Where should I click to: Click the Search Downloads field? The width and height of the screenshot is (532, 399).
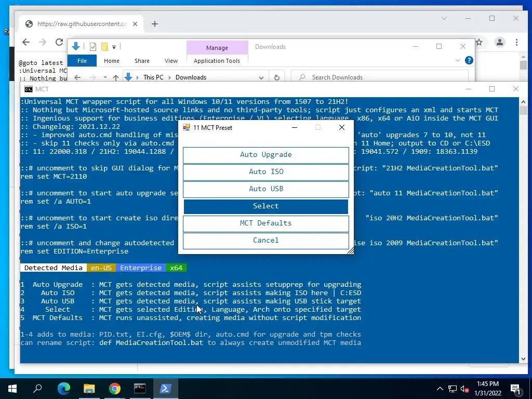[x=380, y=77]
